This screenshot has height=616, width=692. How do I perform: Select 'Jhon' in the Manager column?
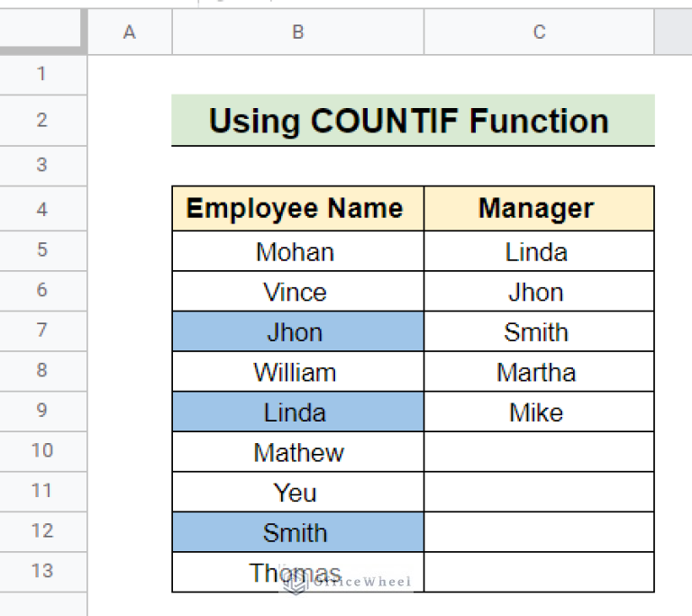coord(539,291)
